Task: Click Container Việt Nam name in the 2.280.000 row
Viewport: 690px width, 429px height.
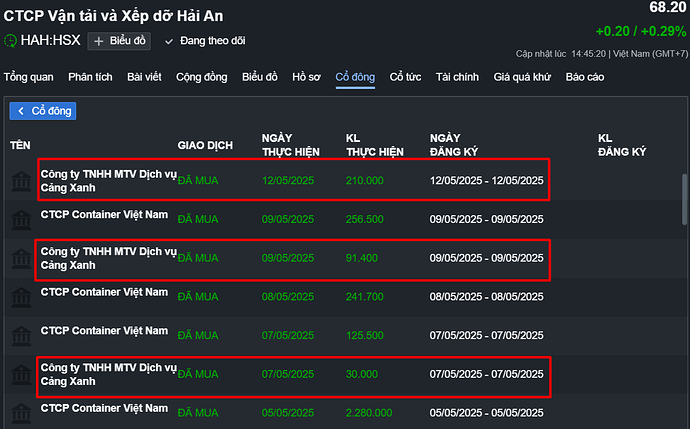Action: click(104, 408)
